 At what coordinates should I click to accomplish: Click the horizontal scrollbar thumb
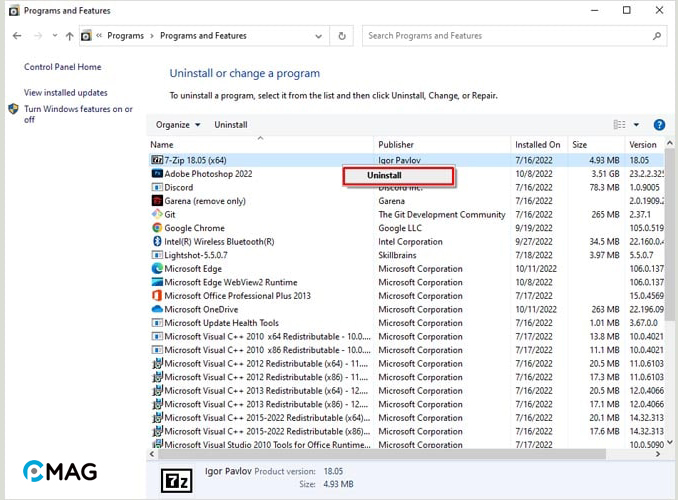coord(382,454)
